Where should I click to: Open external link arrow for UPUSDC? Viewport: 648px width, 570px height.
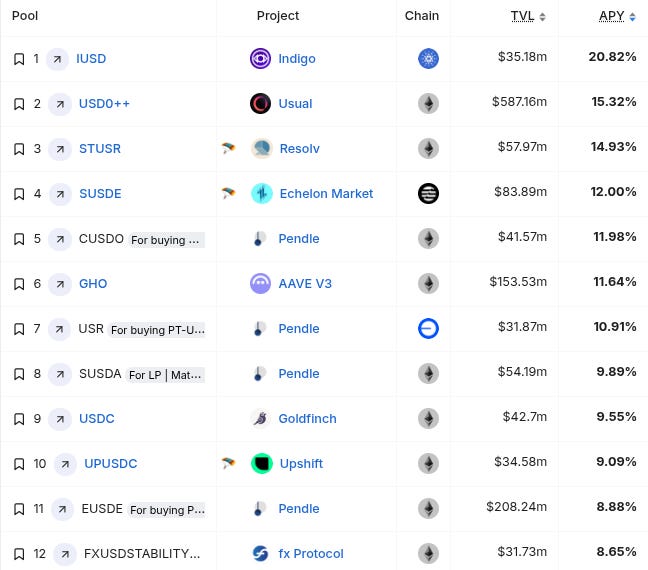pos(65,465)
